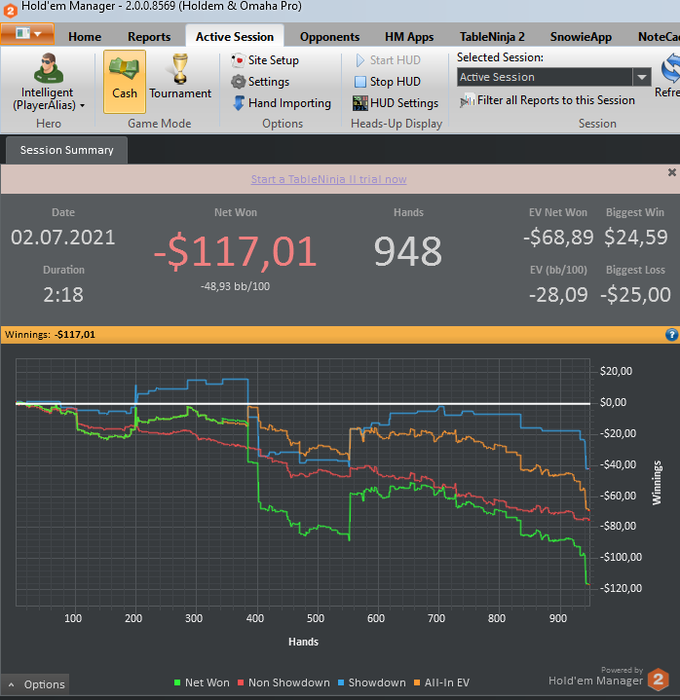Click the Biggest Win value $24,59

click(x=636, y=237)
